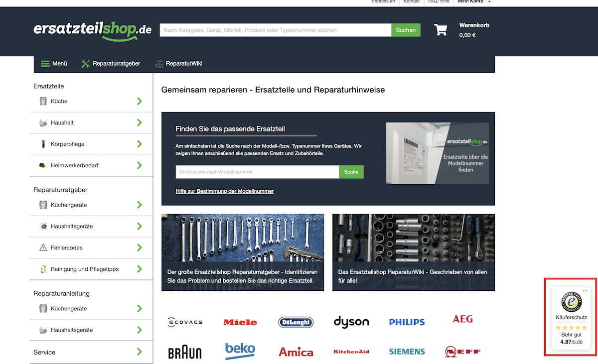
Task: Expand the Fehlercodes chevron
Action: [140, 247]
